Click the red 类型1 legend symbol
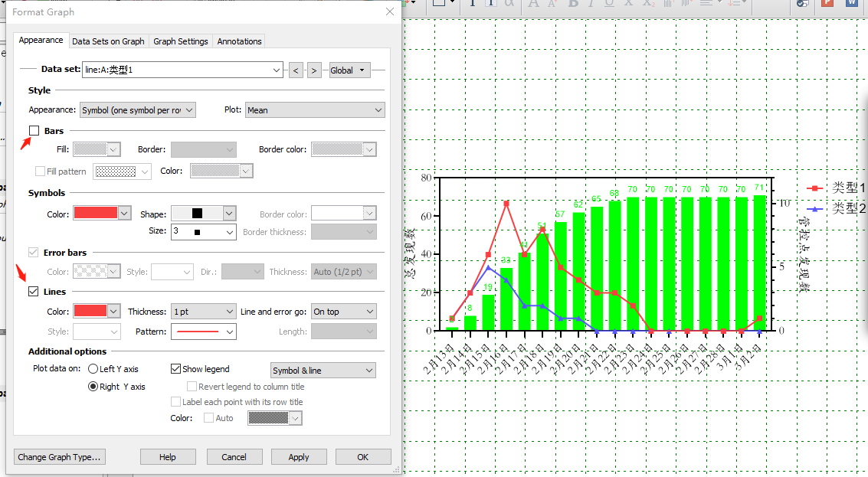This screenshot has height=477, width=868. coord(817,188)
